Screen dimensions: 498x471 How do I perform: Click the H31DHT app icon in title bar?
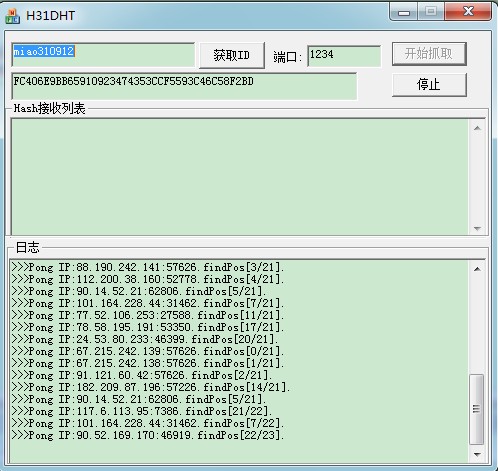(13, 16)
